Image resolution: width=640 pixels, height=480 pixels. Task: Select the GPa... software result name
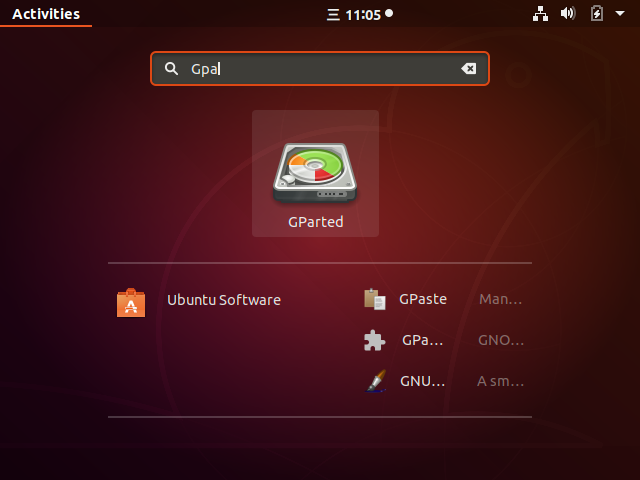point(422,340)
